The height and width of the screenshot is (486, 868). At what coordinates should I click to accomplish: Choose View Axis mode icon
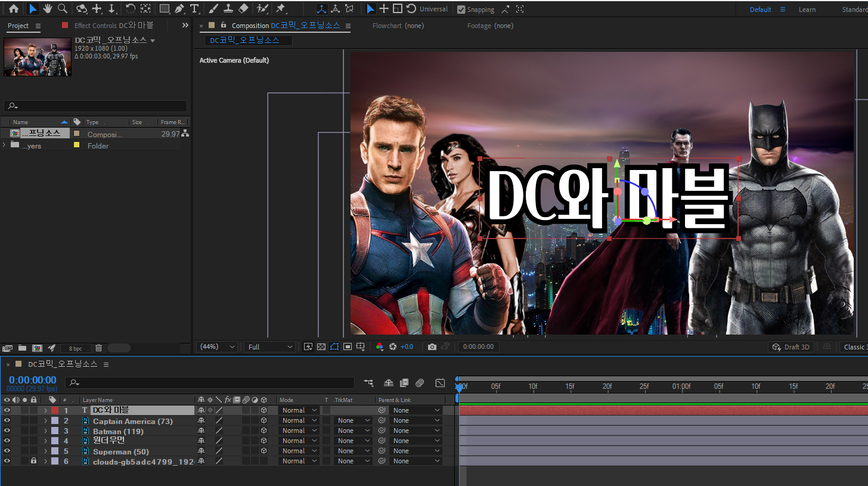pyautogui.click(x=349, y=9)
